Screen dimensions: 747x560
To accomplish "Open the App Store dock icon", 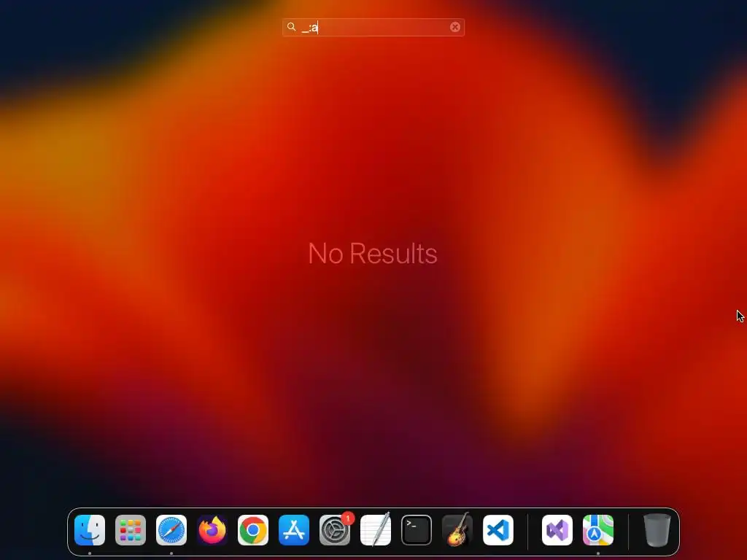I will [x=294, y=530].
